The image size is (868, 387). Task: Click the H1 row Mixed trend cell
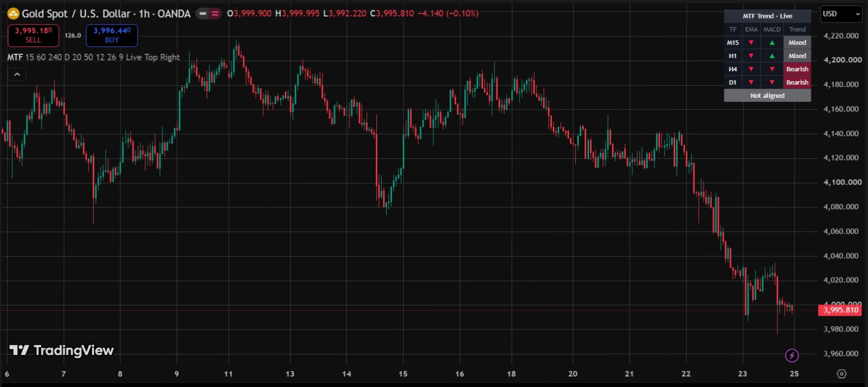click(797, 56)
